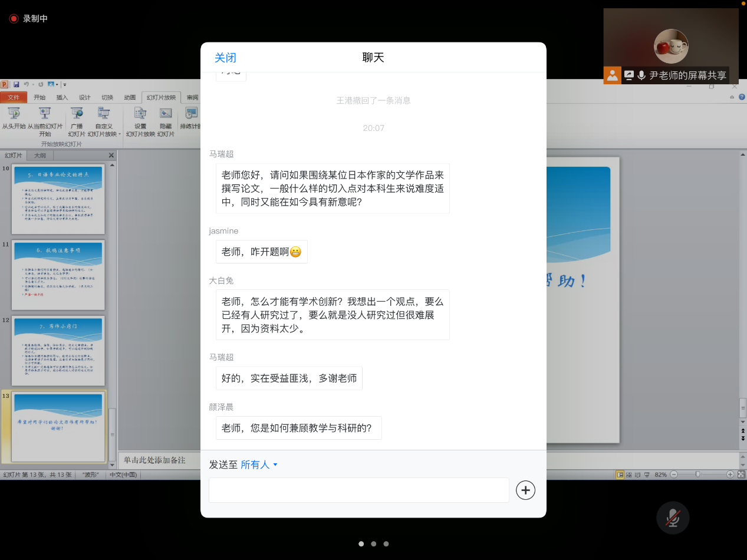Click the muted microphone icon
747x560 pixels.
pyautogui.click(x=673, y=518)
